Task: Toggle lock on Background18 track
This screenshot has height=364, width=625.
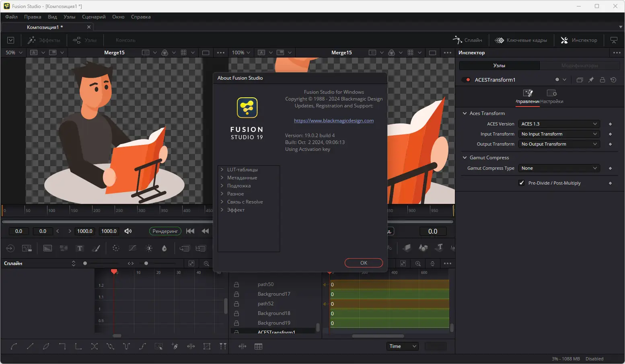Action: click(236, 314)
